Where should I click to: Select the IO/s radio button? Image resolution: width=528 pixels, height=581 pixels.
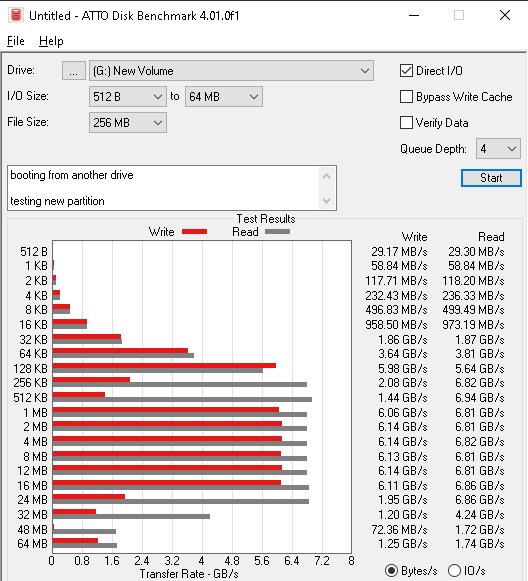pos(454,570)
